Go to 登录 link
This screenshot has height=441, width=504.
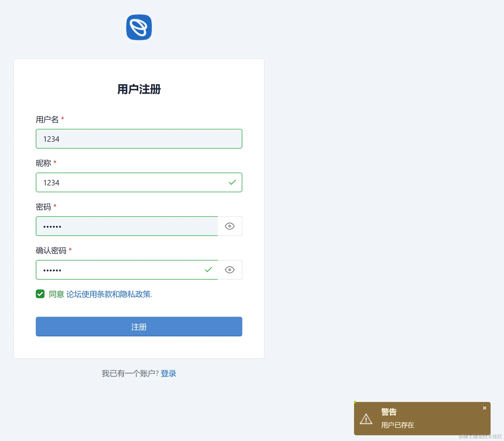(x=169, y=373)
